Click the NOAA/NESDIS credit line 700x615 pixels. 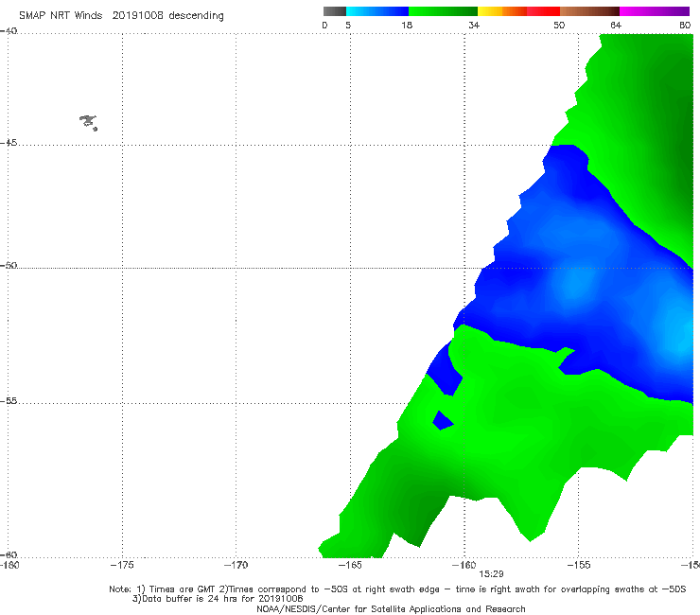391,608
